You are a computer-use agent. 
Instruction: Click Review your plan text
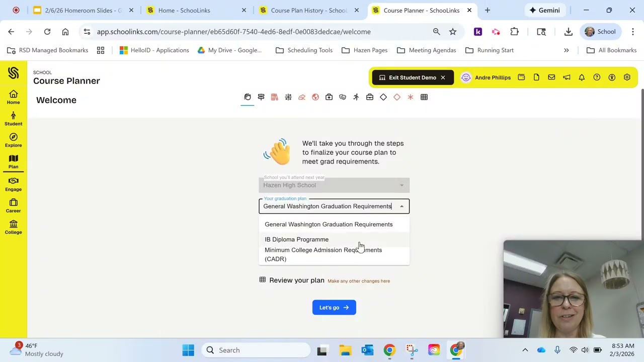point(297,280)
